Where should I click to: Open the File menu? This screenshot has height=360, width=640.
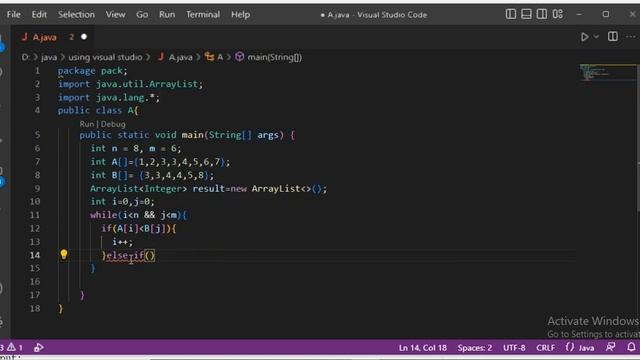pos(13,15)
